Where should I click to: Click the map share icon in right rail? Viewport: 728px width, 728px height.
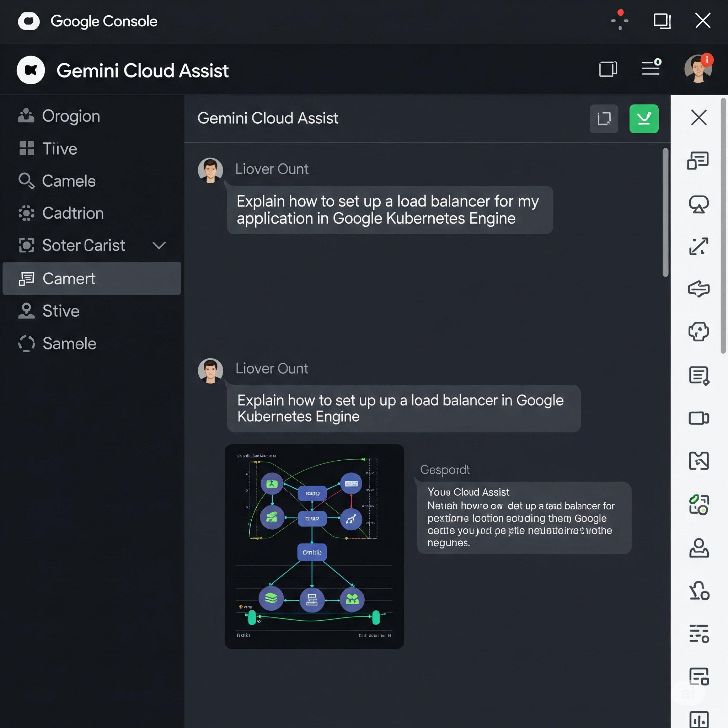[699, 461]
